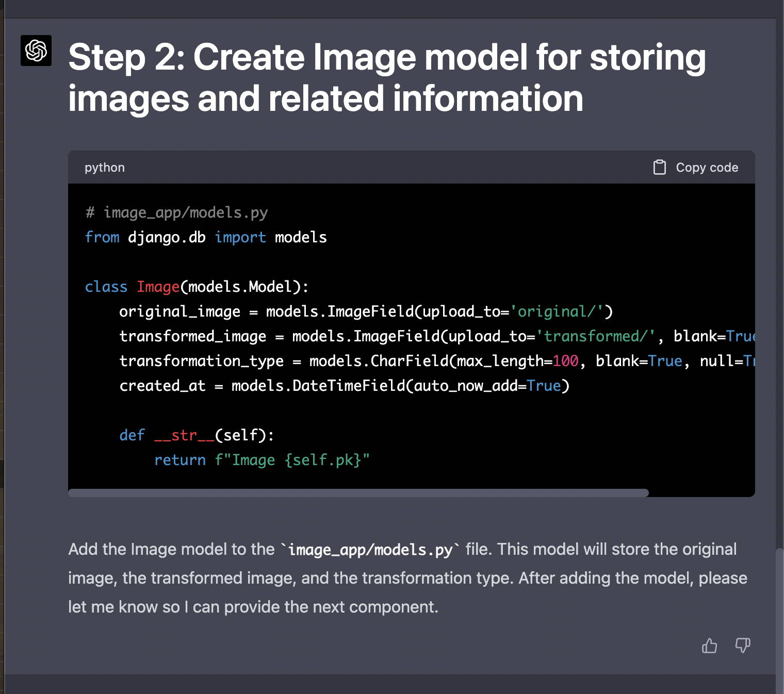Click the Image class name in the code
Image resolution: width=784 pixels, height=694 pixels.
[158, 287]
